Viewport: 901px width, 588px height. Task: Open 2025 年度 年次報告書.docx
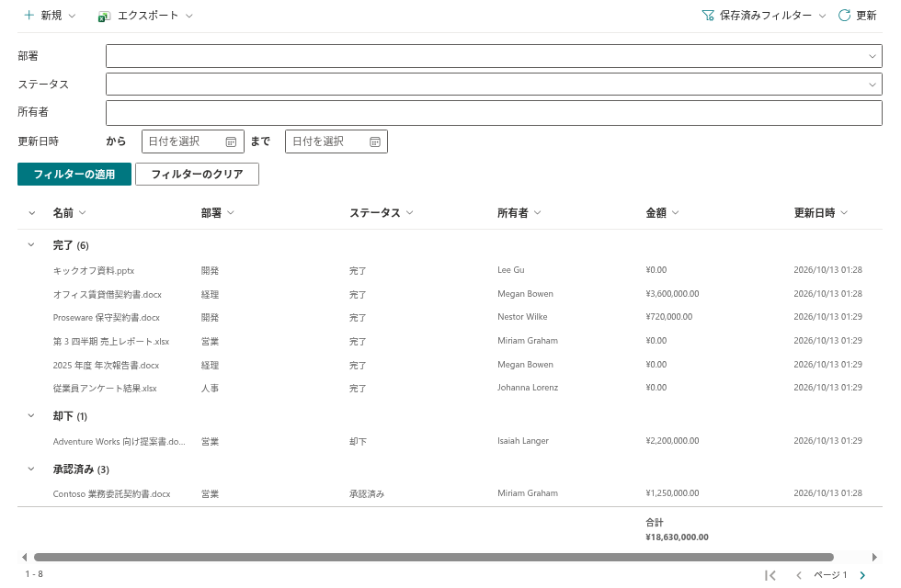[106, 366]
